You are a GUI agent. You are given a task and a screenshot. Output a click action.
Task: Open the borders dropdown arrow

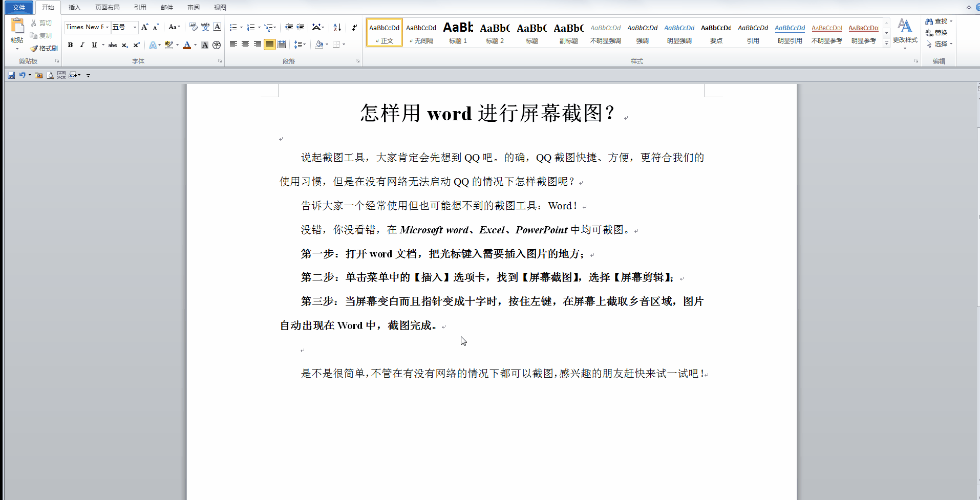click(344, 45)
